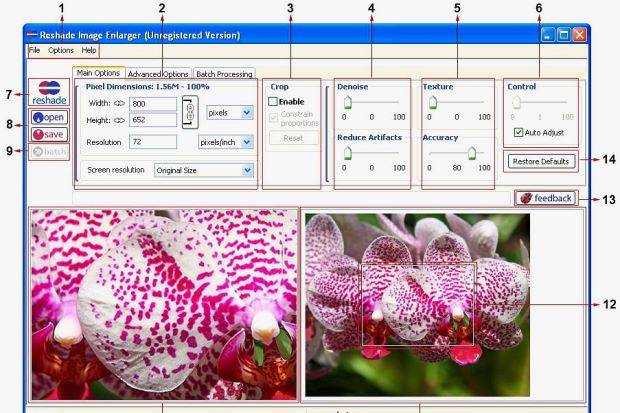Open the Options menu
Image resolution: width=620 pixels, height=413 pixels.
[61, 50]
